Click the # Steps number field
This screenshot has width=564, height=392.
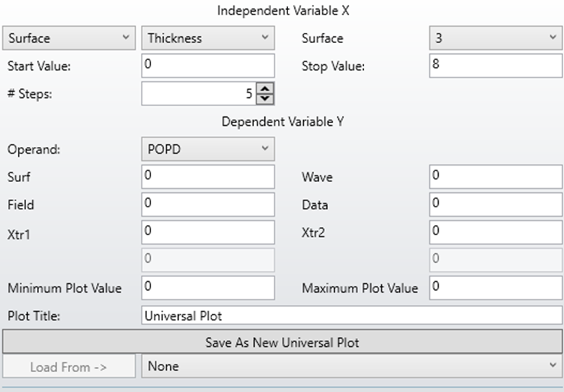coord(198,94)
